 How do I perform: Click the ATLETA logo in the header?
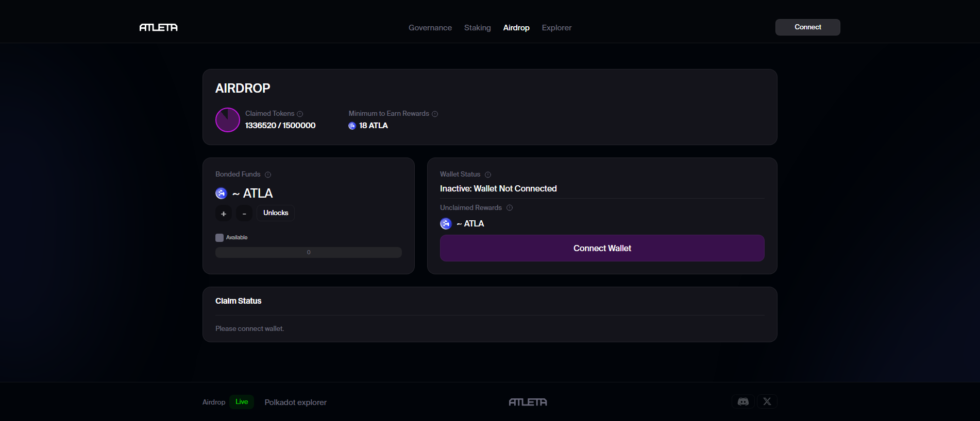tap(158, 27)
